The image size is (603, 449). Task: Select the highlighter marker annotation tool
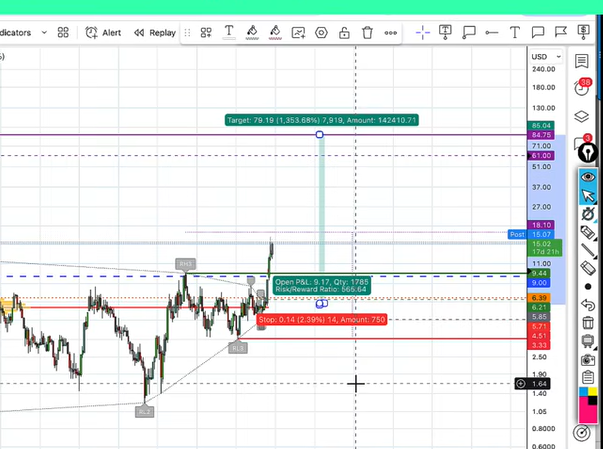[x=588, y=232]
